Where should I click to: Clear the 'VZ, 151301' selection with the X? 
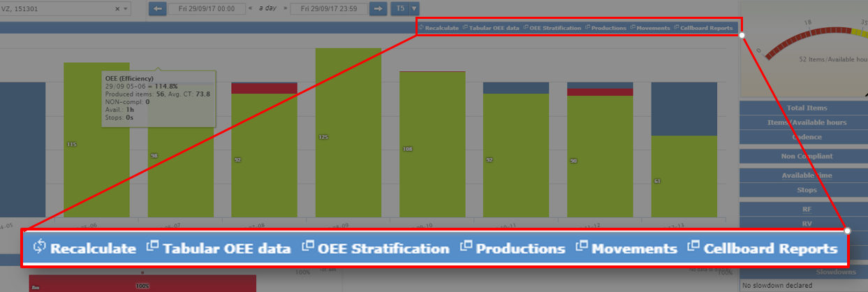(116, 9)
